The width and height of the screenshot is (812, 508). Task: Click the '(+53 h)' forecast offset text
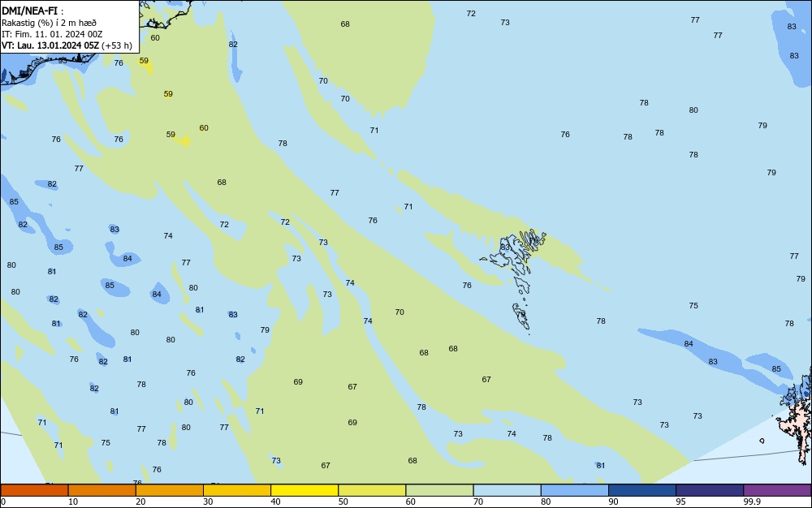pos(117,45)
